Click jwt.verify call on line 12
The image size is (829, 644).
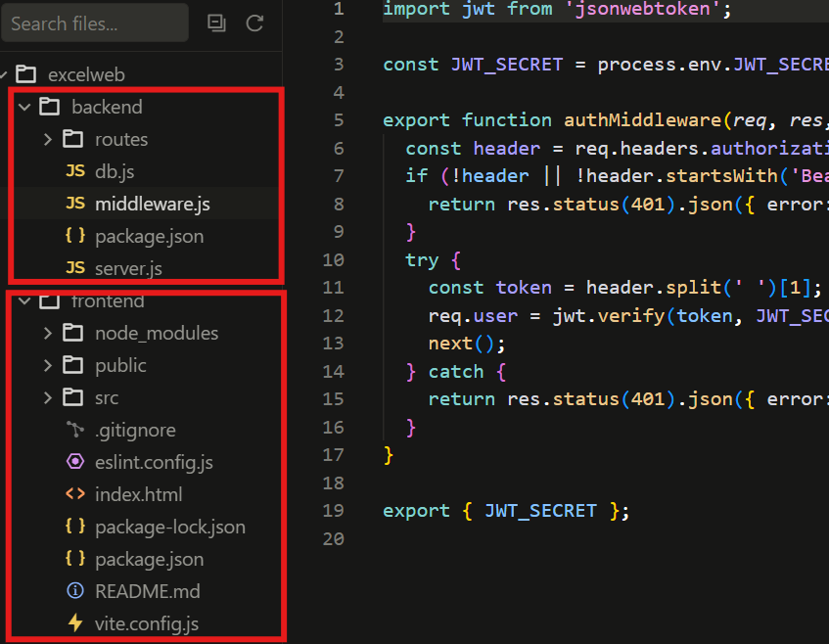[609, 316]
